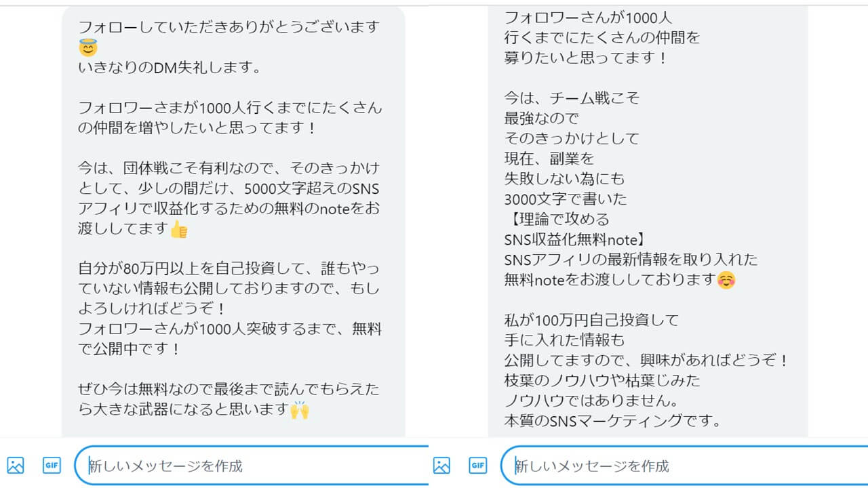Click the line 私が100万円自己投資して
This screenshot has width=868, height=488.
tap(591, 319)
